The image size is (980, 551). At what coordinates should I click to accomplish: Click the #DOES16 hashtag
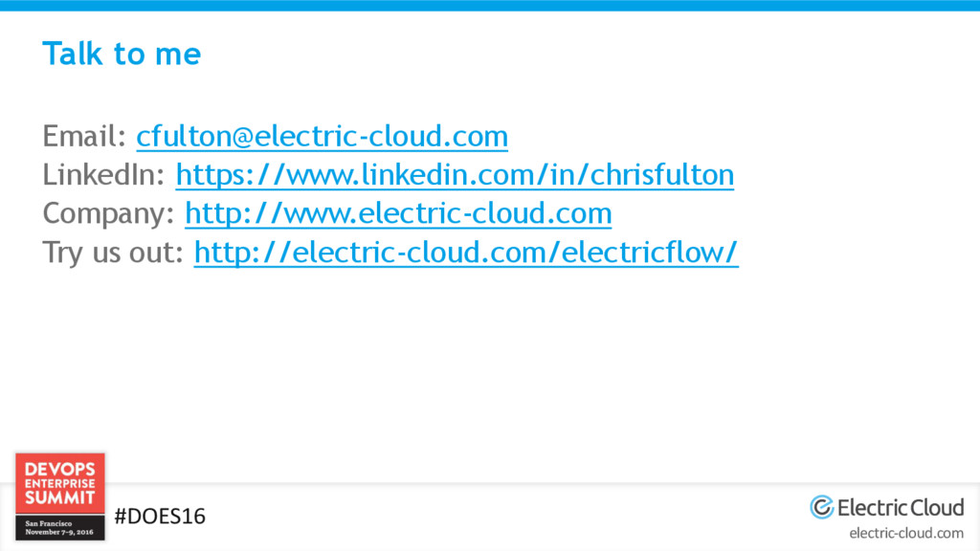click(159, 517)
